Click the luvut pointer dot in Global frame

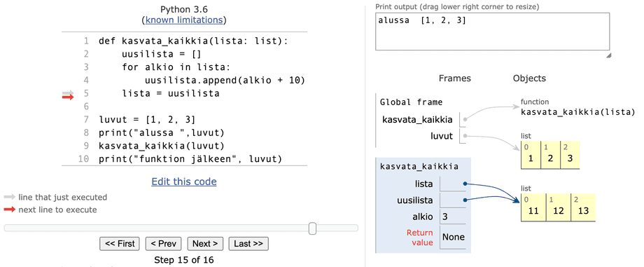tap(465, 136)
